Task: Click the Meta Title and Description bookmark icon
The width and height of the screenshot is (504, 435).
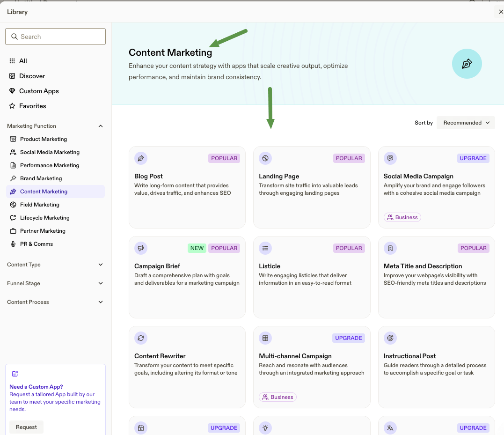Action: tap(390, 248)
